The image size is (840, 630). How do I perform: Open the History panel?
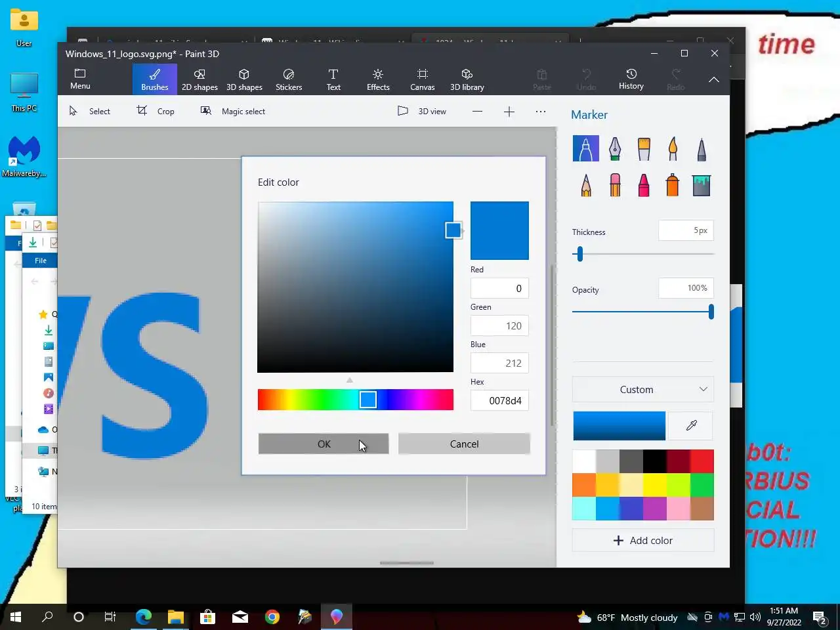(631, 79)
